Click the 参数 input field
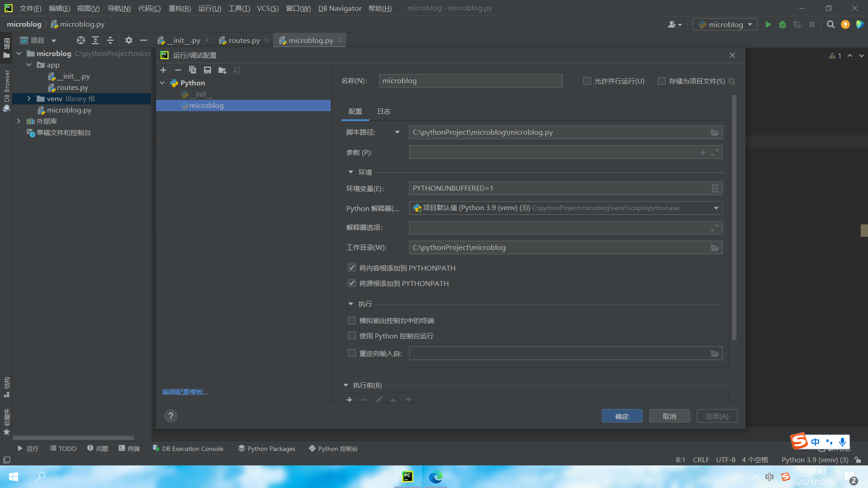This screenshot has width=868, height=488. pos(552,152)
